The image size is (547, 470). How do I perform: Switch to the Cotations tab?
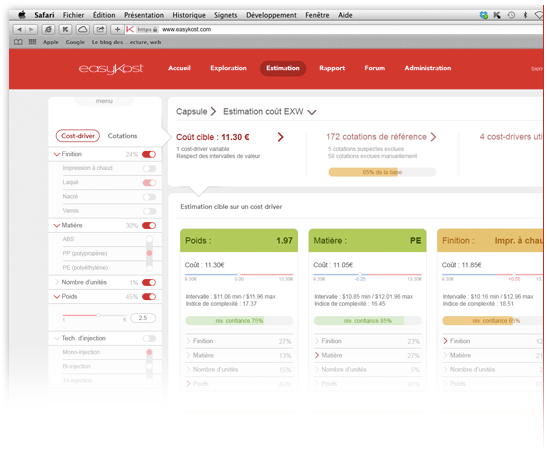[122, 136]
